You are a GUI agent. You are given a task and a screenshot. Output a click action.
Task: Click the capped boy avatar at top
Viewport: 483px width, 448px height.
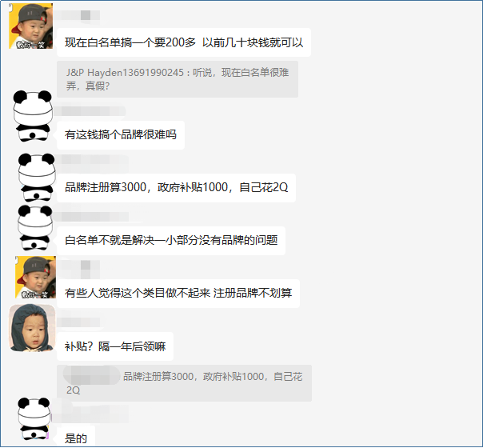[x=31, y=26]
